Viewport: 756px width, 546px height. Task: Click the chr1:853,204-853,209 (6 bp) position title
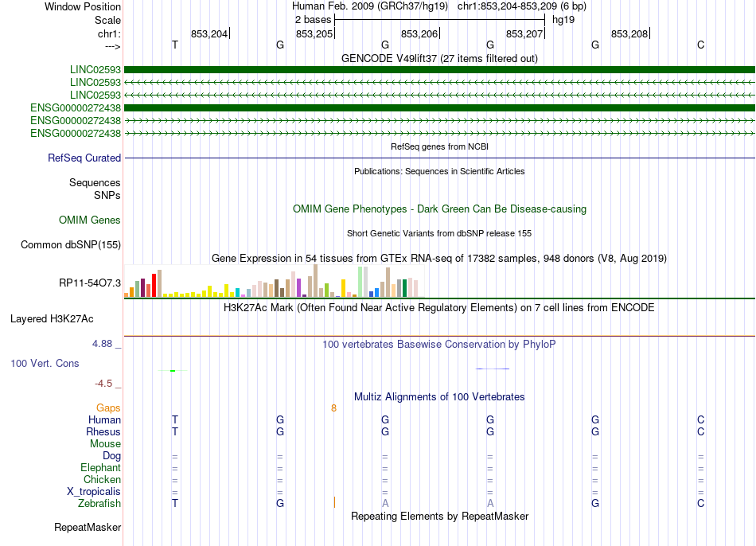pyautogui.click(x=522, y=6)
